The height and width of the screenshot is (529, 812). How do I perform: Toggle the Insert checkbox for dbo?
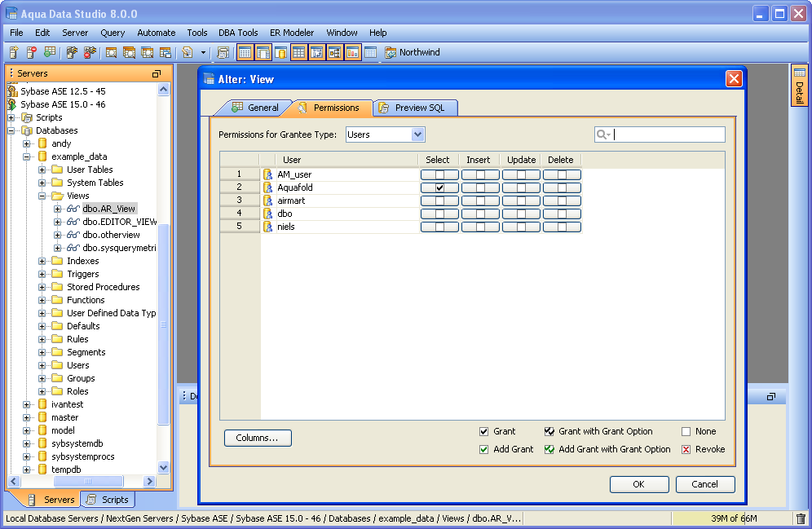[480, 214]
